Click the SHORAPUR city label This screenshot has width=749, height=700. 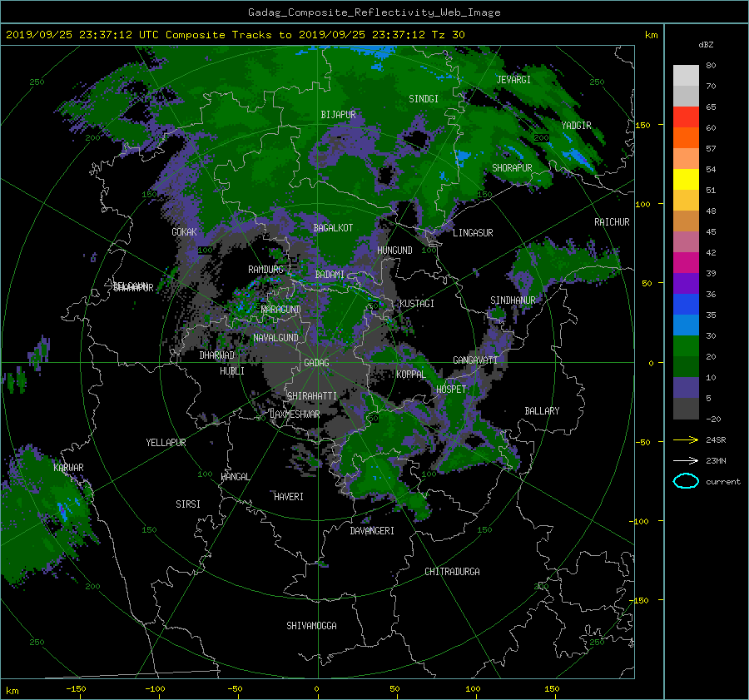click(512, 168)
